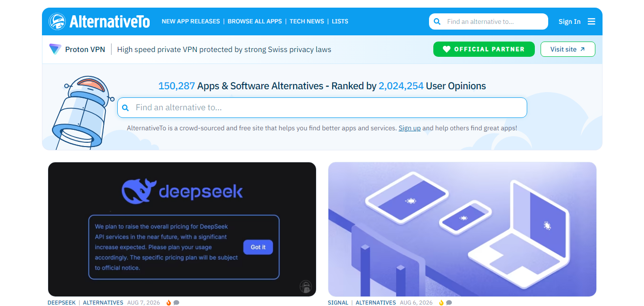644x306 pixels.
Task: Click the Proton VPN name text
Action: (x=85, y=49)
